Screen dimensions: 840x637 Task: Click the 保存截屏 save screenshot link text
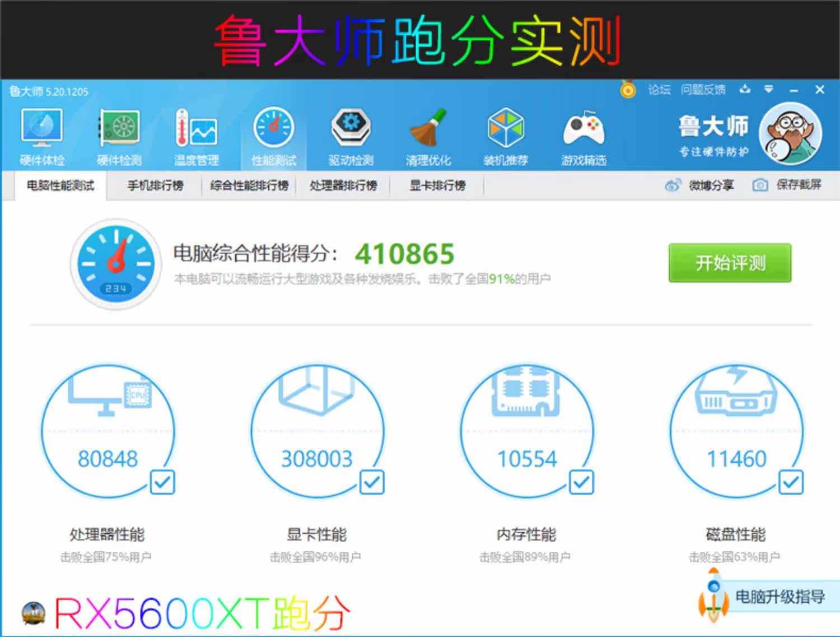click(799, 185)
